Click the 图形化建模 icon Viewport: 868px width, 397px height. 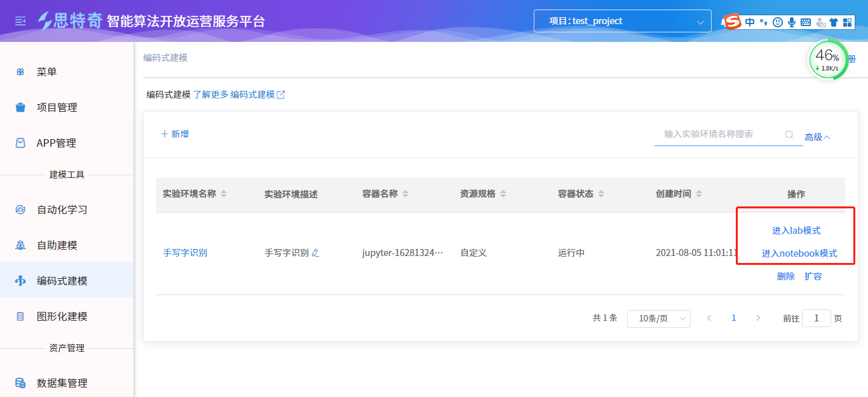[x=20, y=316]
